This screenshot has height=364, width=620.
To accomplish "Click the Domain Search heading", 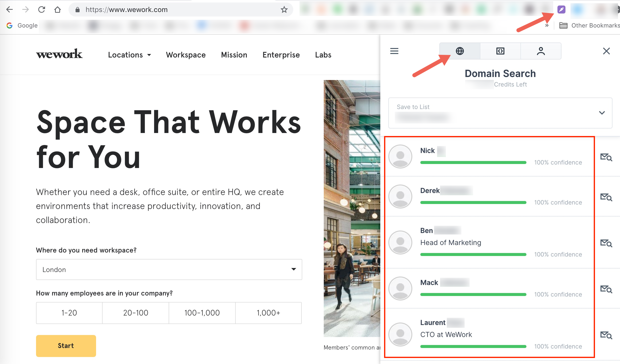I will (x=500, y=73).
